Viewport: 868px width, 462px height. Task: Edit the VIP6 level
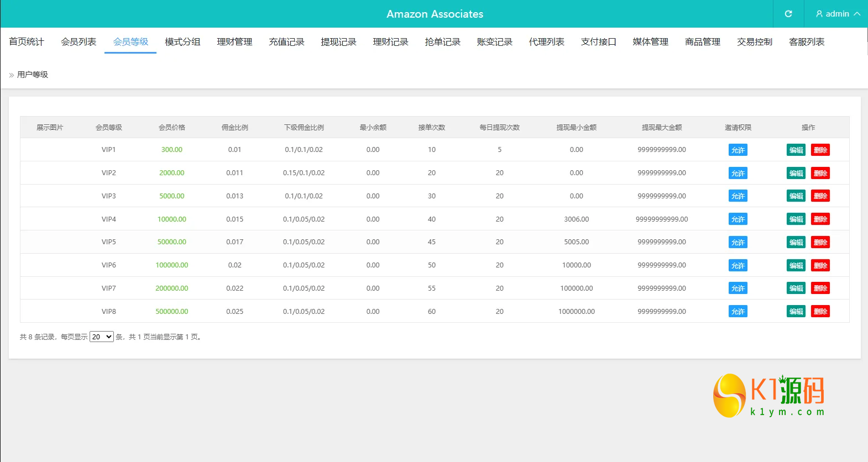click(796, 265)
